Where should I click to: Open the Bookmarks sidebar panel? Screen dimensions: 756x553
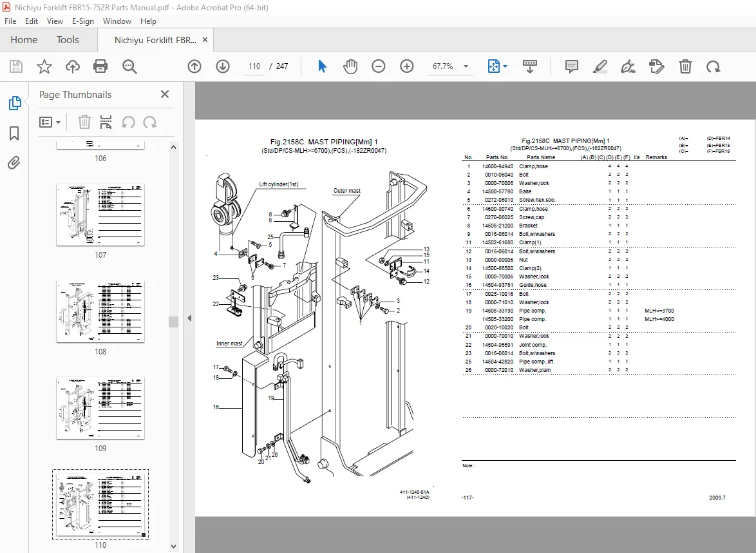14,133
